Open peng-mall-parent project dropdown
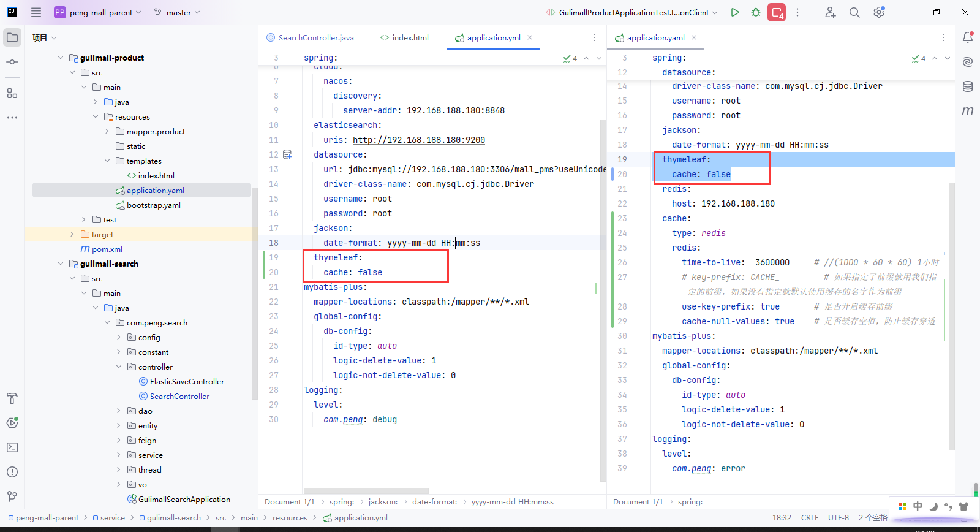Viewport: 980px width, 532px height. coord(98,12)
